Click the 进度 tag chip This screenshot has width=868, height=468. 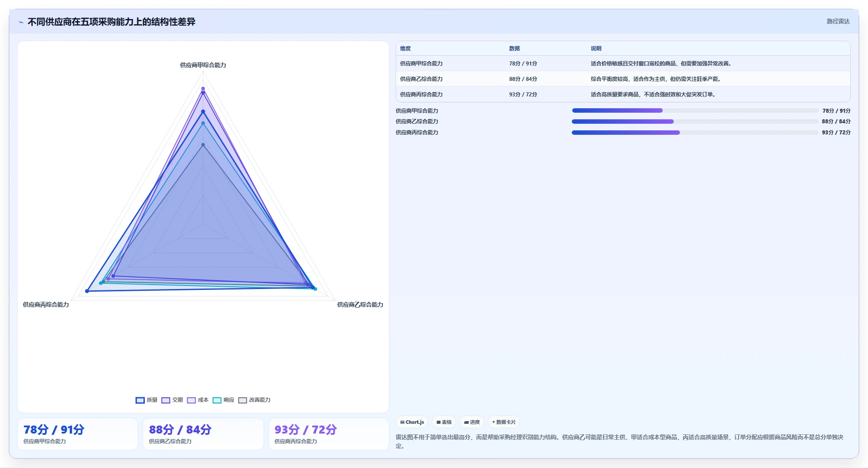(x=472, y=422)
